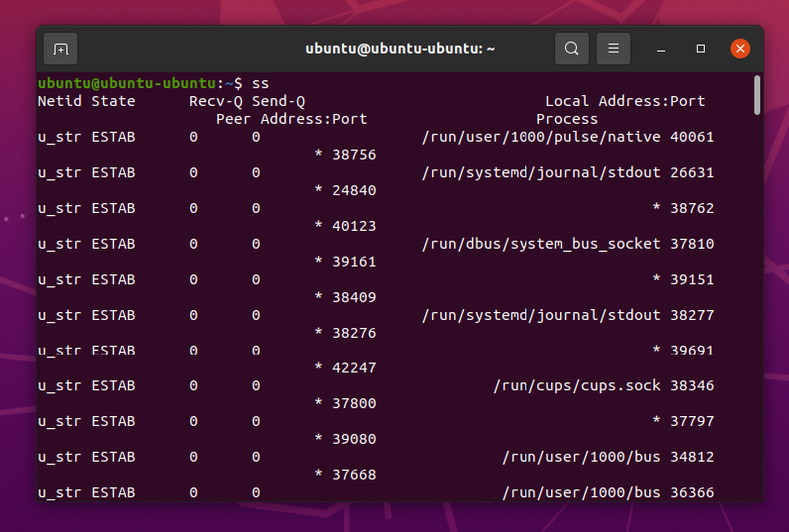Click the /run/systemd/journal/stdout row with port 26631
The height and width of the screenshot is (532, 789).
tap(541, 172)
